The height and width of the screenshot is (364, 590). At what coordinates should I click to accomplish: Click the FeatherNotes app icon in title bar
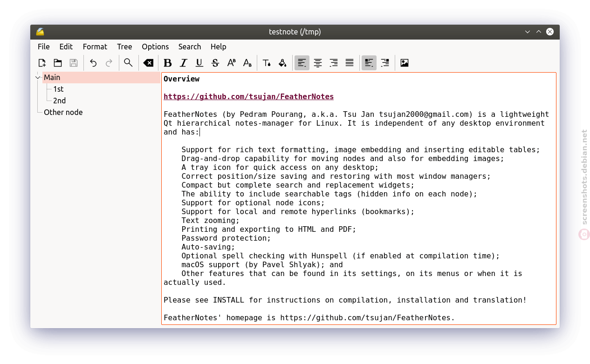point(40,32)
